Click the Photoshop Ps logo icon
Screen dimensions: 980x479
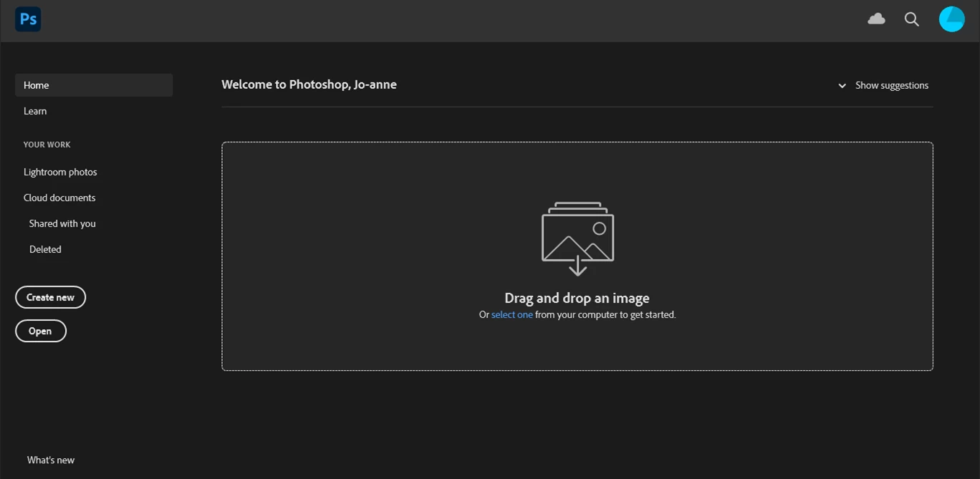(x=28, y=19)
